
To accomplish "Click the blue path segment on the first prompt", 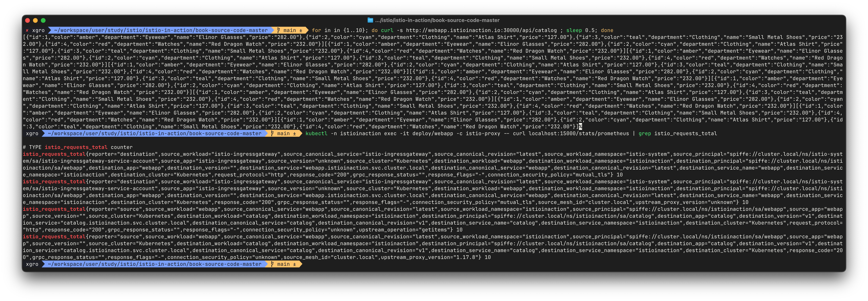I will (x=161, y=30).
